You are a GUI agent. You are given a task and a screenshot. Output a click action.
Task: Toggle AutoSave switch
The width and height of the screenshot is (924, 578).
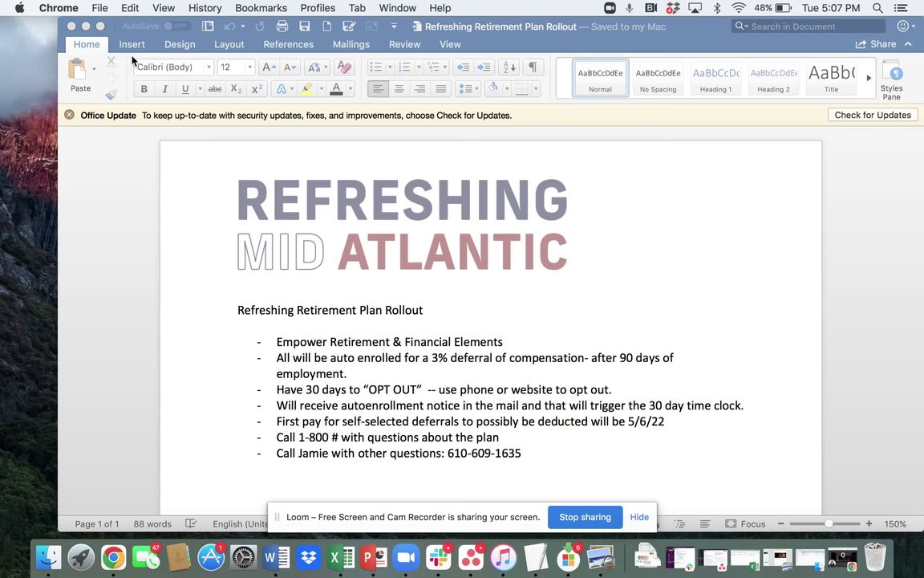pyautogui.click(x=176, y=26)
